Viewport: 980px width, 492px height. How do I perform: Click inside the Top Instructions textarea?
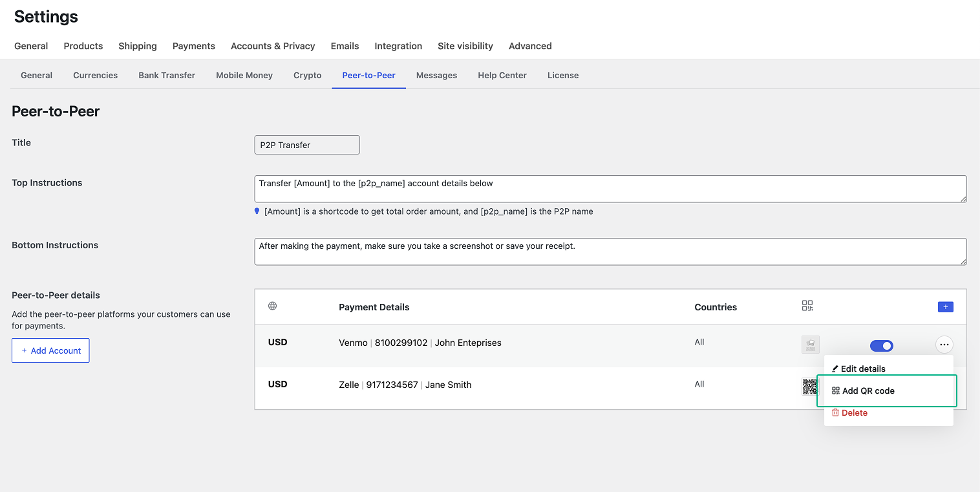pyautogui.click(x=610, y=189)
